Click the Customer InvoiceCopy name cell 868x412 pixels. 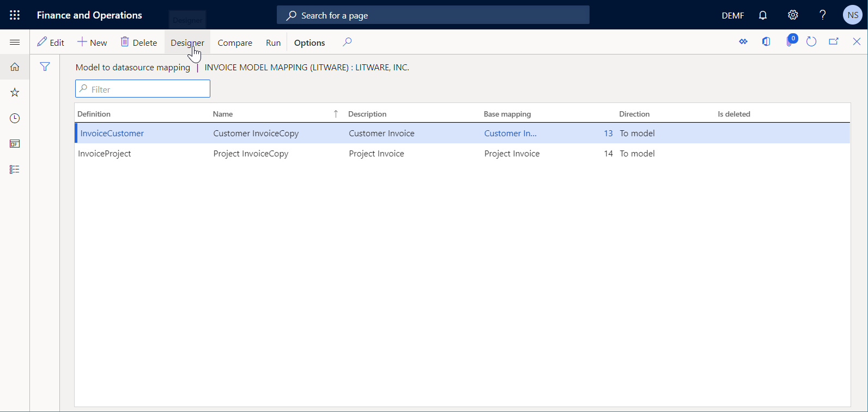click(x=256, y=134)
